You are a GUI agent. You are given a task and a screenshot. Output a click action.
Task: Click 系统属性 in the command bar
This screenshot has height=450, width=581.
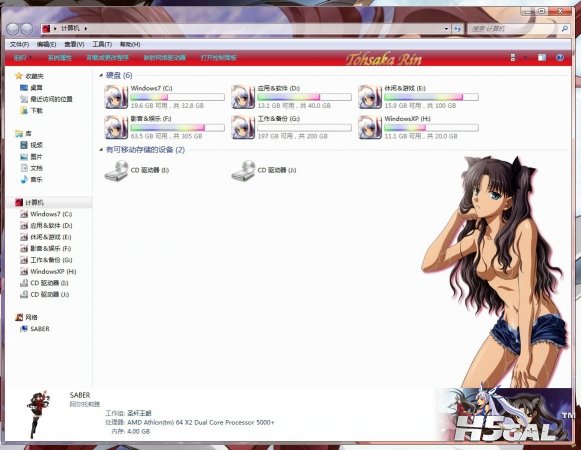pyautogui.click(x=60, y=57)
